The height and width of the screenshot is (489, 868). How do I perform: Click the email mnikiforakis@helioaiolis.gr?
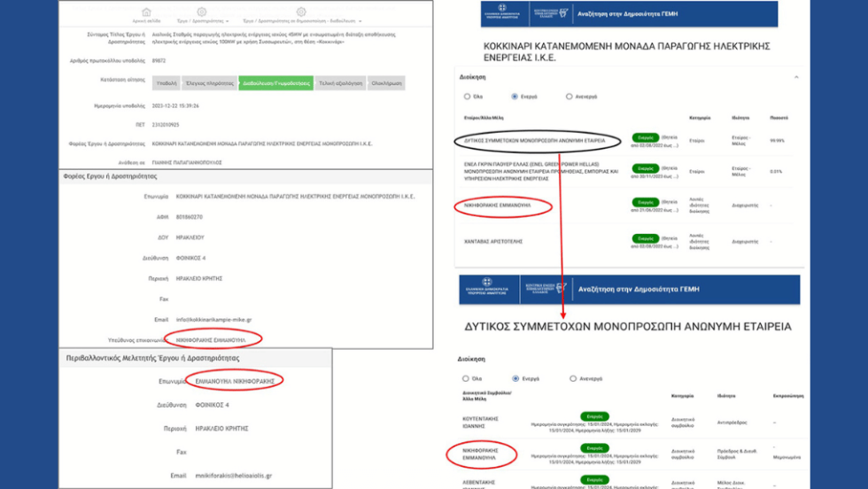click(x=234, y=476)
